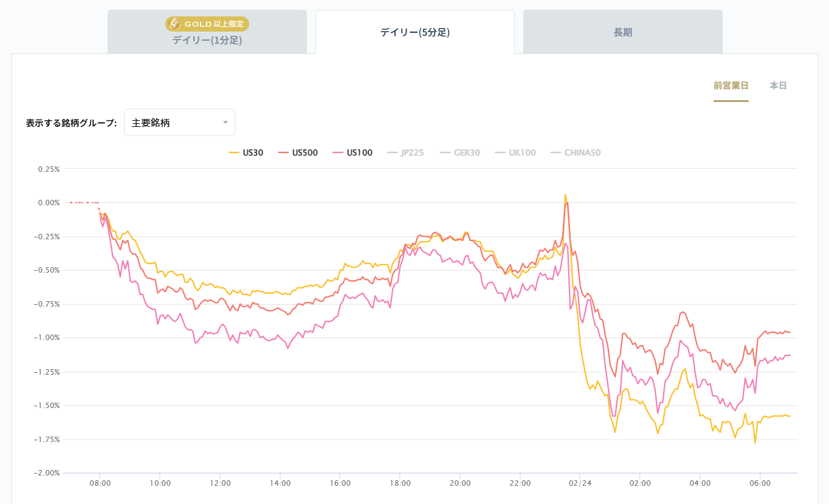Click the pink US100 line color marker
Screen dimensions: 829x504
point(339,152)
